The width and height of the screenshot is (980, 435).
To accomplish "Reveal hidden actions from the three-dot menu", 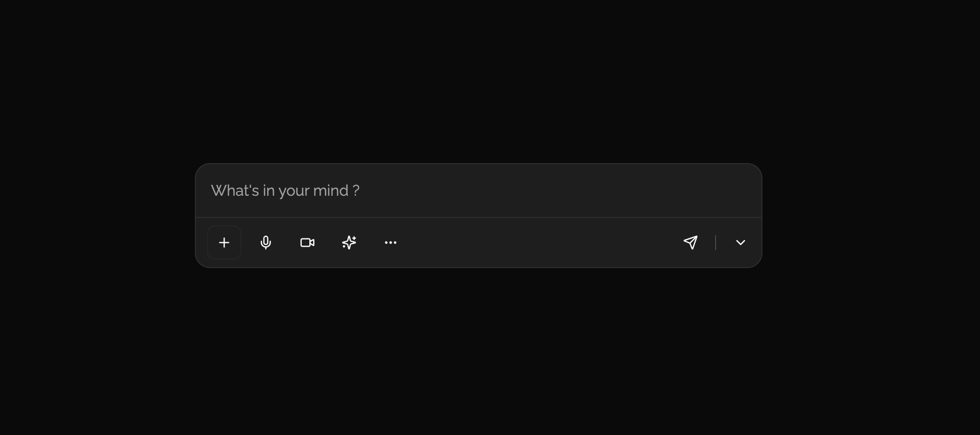I will click(390, 243).
